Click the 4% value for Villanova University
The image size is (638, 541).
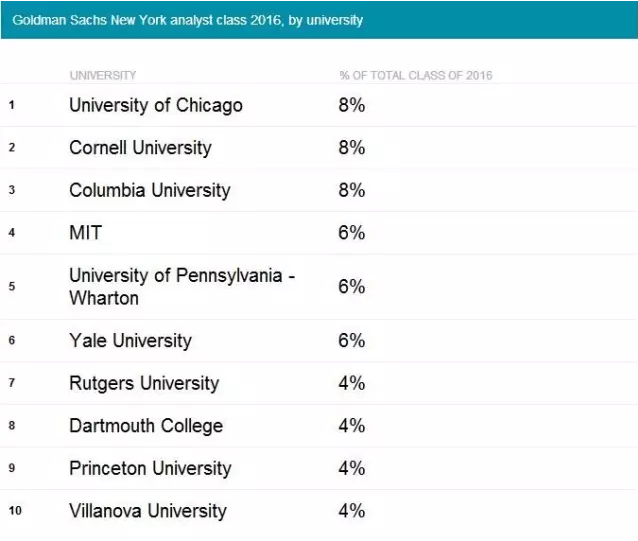pos(351,511)
